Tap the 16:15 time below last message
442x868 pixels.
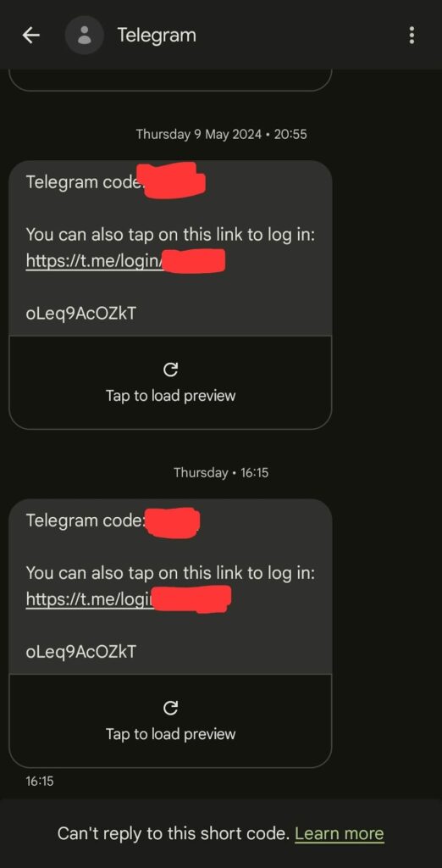coord(40,782)
